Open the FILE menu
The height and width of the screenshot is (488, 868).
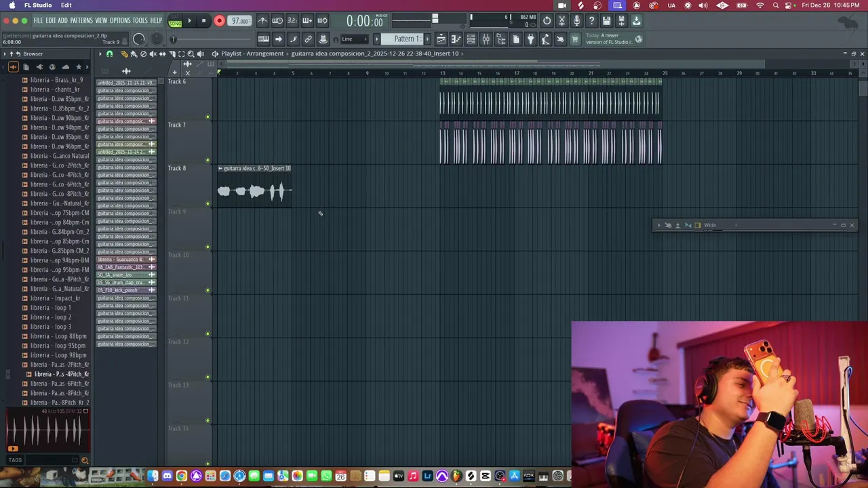pyautogui.click(x=38, y=21)
